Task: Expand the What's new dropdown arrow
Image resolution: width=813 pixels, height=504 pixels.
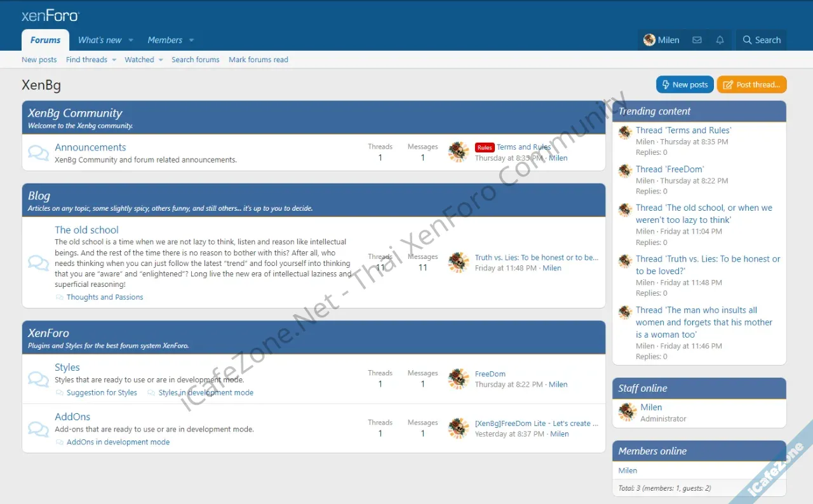Action: click(131, 40)
